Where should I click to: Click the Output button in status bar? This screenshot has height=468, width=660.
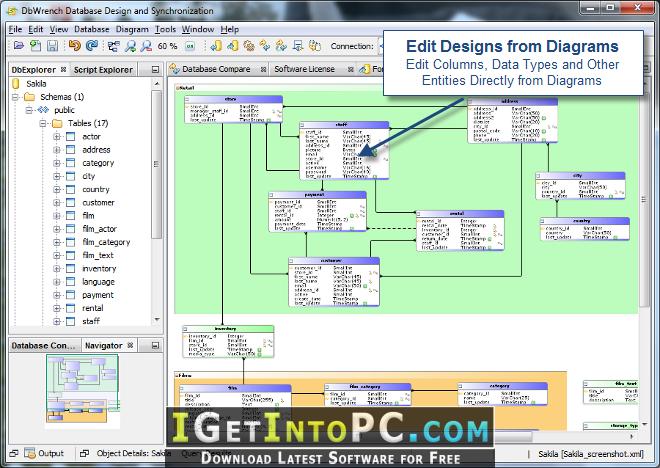tap(44, 453)
